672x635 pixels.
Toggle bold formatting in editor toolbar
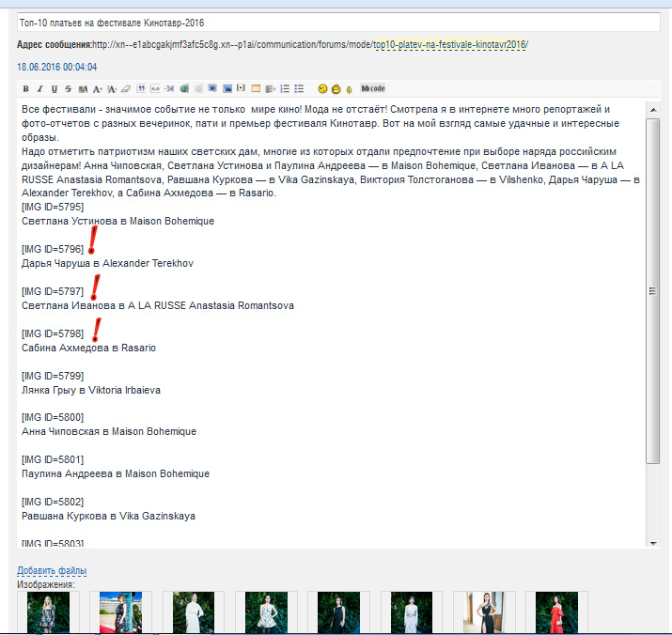[x=26, y=89]
